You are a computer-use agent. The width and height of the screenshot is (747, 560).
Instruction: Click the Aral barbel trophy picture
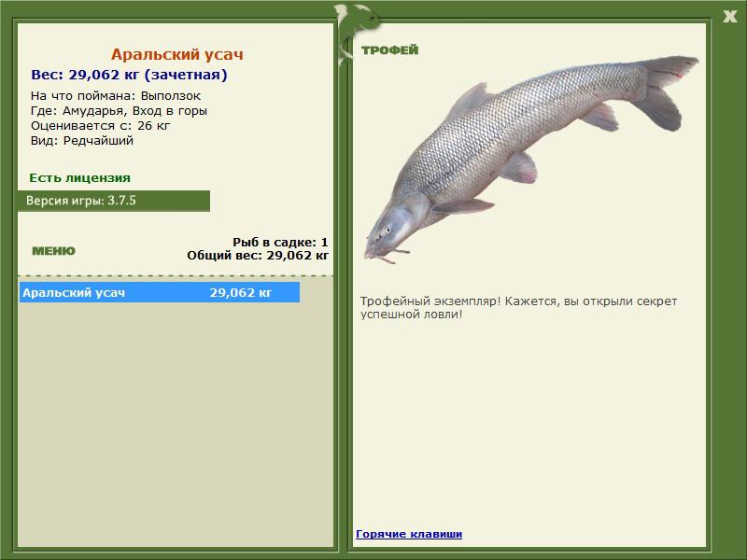point(531,160)
